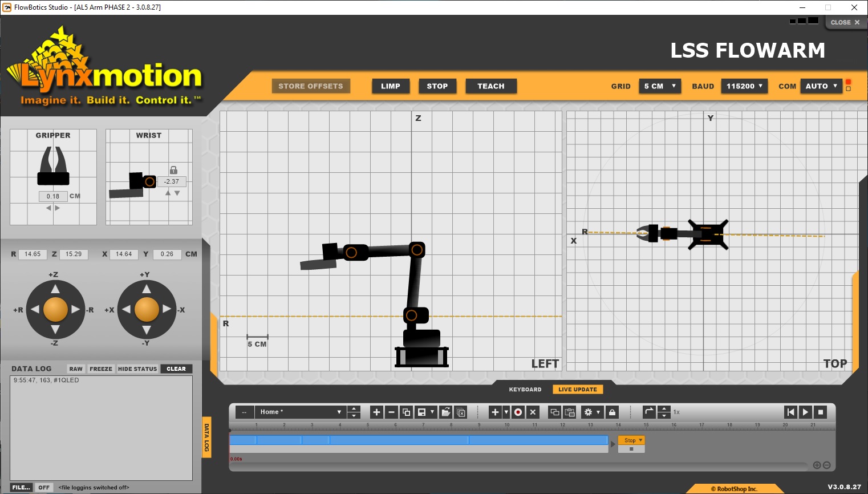Image resolution: width=868 pixels, height=494 pixels.
Task: Zoom in on the timeline
Action: (x=817, y=465)
